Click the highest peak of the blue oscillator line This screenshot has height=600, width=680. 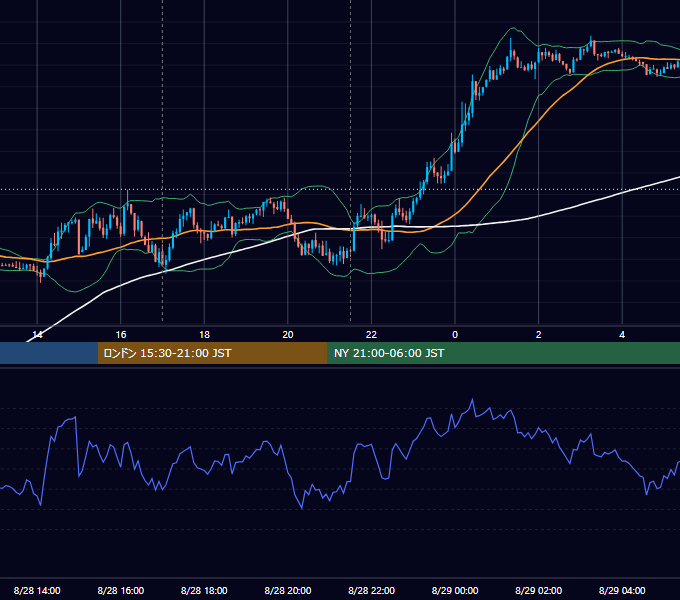coord(472,399)
